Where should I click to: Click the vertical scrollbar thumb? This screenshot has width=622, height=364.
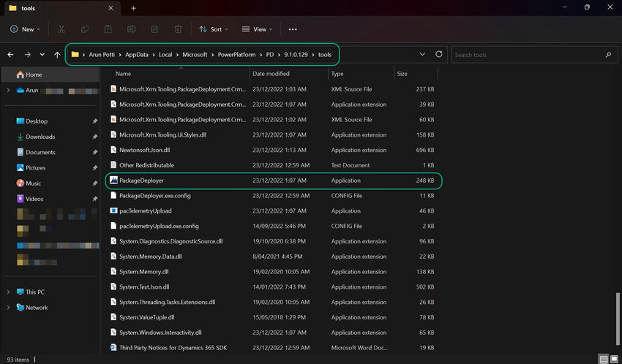(618, 319)
